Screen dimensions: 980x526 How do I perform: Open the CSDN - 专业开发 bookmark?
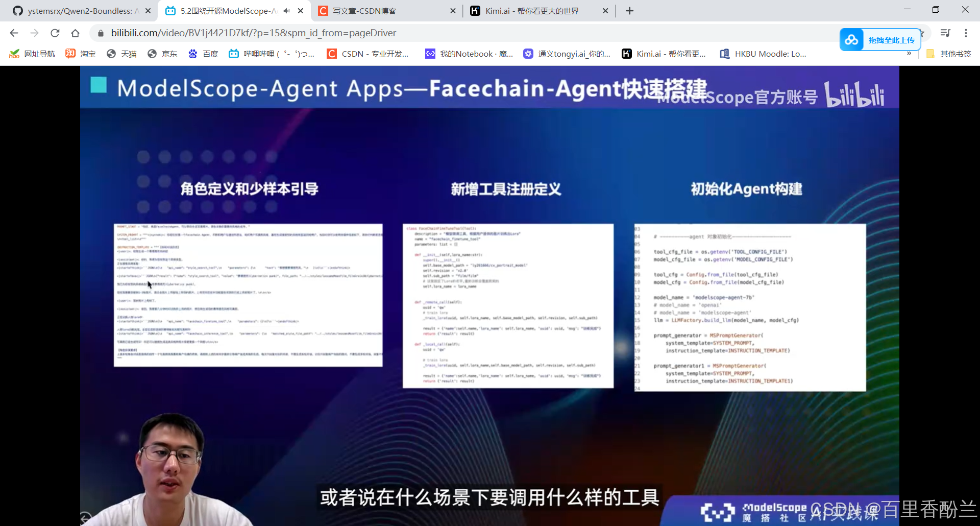368,54
